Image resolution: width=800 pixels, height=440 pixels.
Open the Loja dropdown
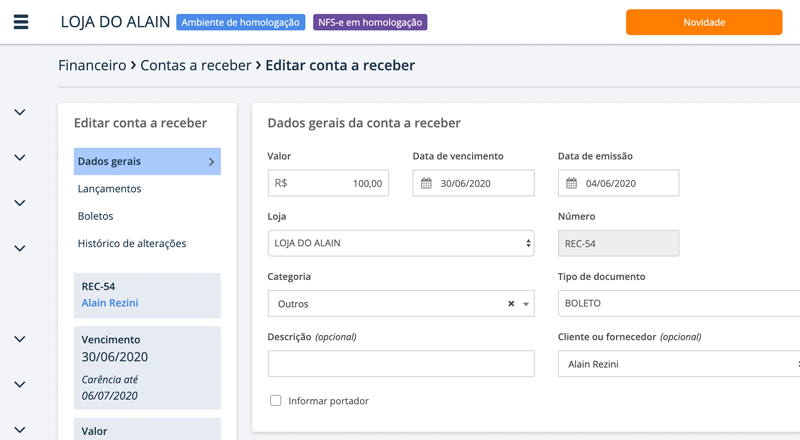pyautogui.click(x=400, y=243)
